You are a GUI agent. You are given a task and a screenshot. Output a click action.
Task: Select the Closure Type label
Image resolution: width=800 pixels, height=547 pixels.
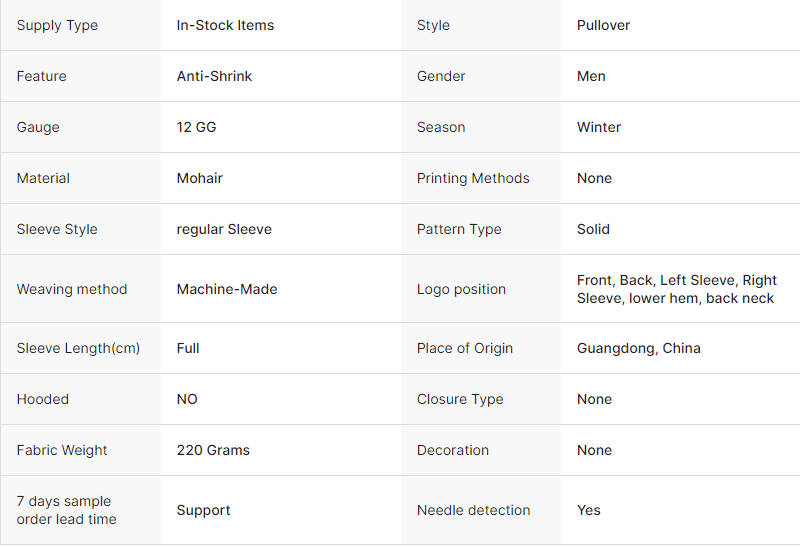(x=460, y=399)
